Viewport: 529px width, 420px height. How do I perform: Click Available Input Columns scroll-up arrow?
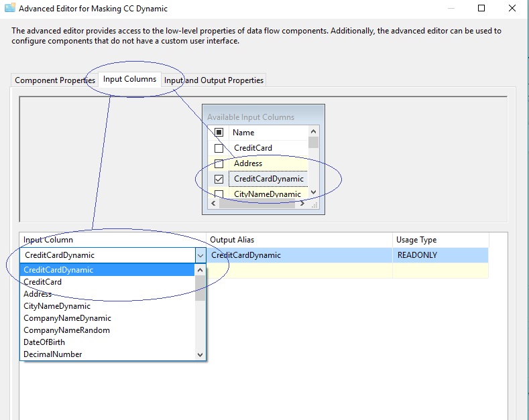coord(313,131)
